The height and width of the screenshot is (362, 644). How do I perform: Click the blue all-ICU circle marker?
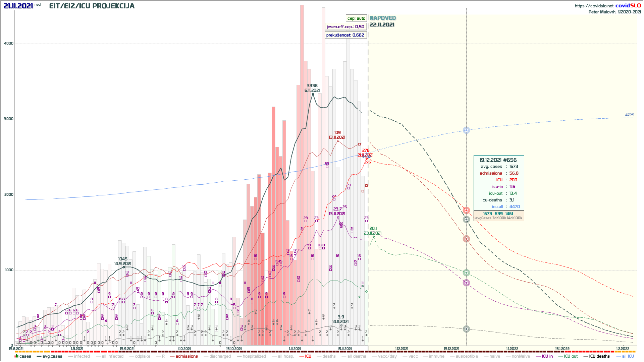click(466, 130)
